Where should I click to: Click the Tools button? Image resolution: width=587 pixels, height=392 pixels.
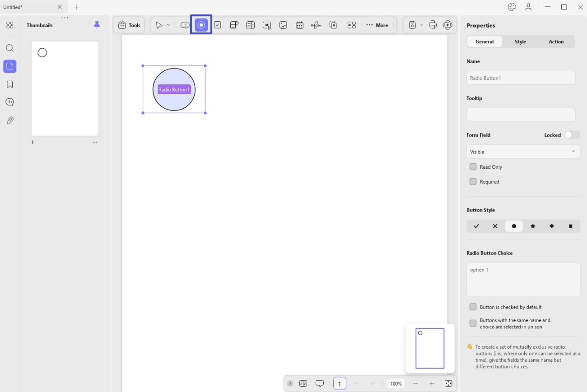click(x=129, y=25)
